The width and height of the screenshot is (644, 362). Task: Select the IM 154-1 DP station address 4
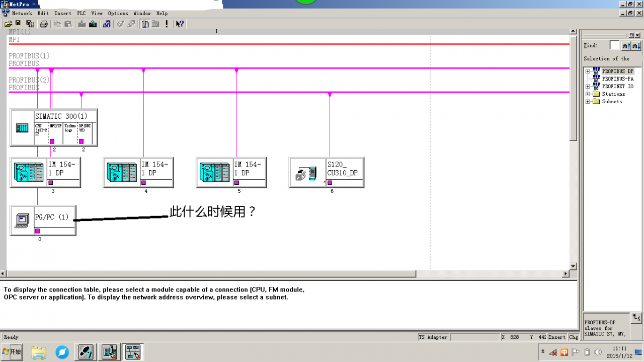138,172
